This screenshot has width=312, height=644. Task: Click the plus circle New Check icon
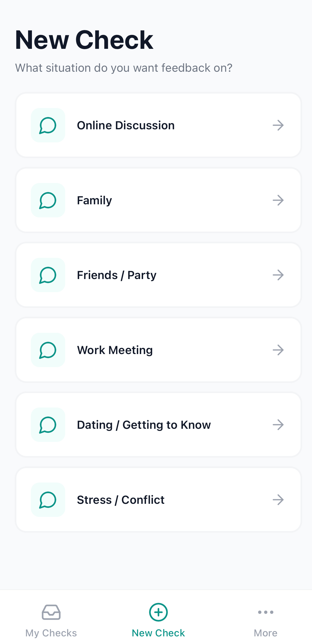(158, 612)
